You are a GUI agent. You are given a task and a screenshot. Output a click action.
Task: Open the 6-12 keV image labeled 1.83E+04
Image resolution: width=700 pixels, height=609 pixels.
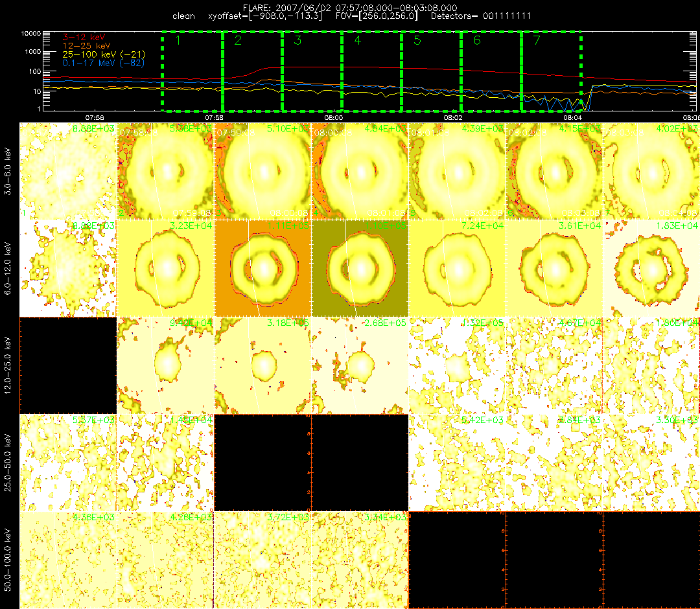tap(652, 269)
